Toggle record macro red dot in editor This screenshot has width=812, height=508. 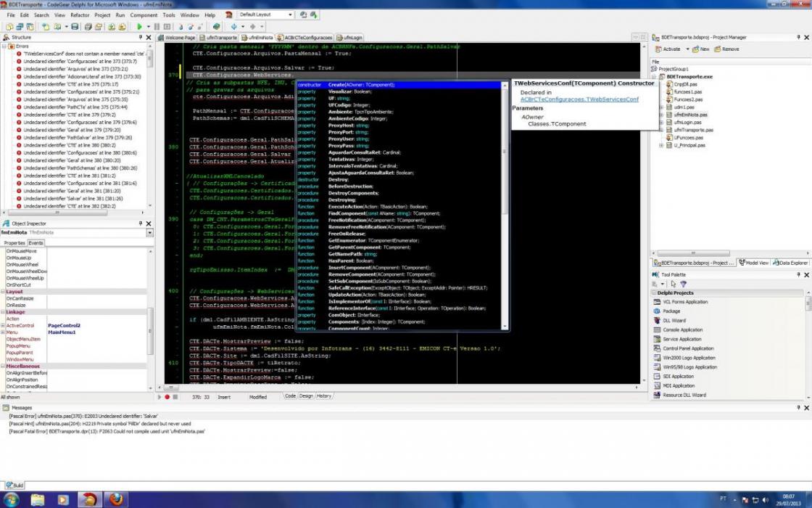click(167, 397)
